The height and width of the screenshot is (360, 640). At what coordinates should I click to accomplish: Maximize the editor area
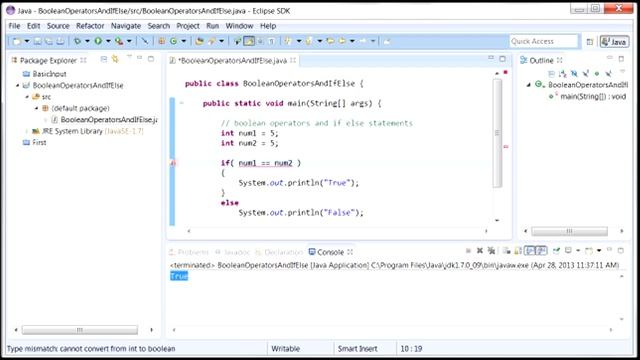(502, 59)
